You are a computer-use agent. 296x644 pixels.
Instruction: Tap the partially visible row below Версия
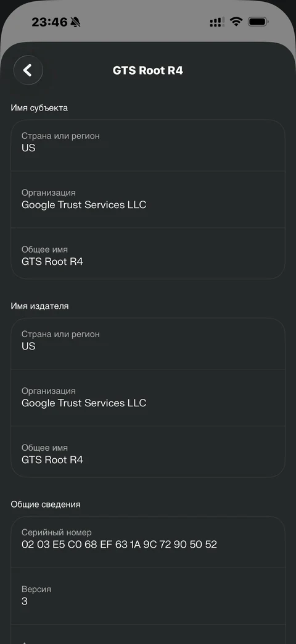(147, 635)
